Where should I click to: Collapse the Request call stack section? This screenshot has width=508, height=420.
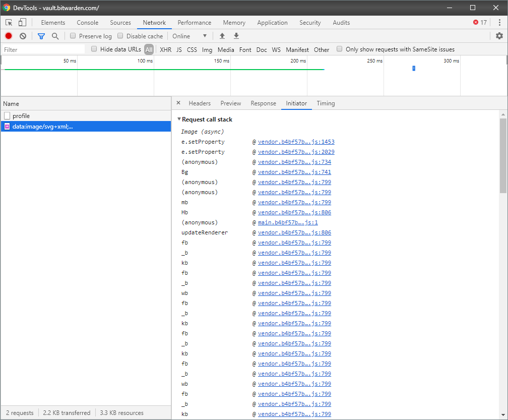179,119
